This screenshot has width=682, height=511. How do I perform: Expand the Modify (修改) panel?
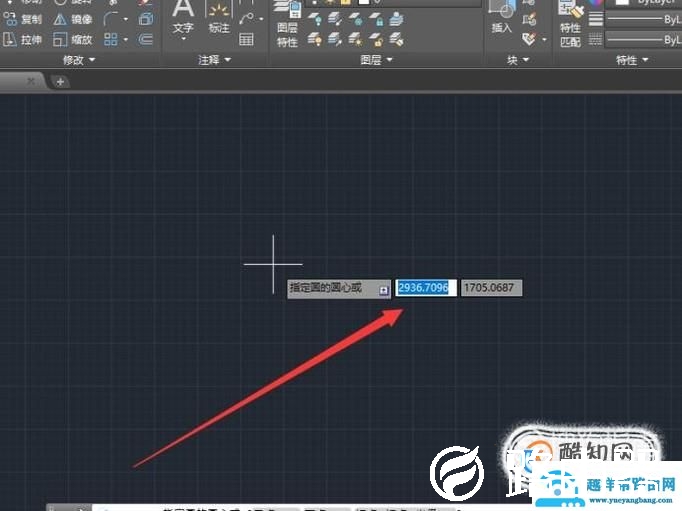click(x=79, y=61)
